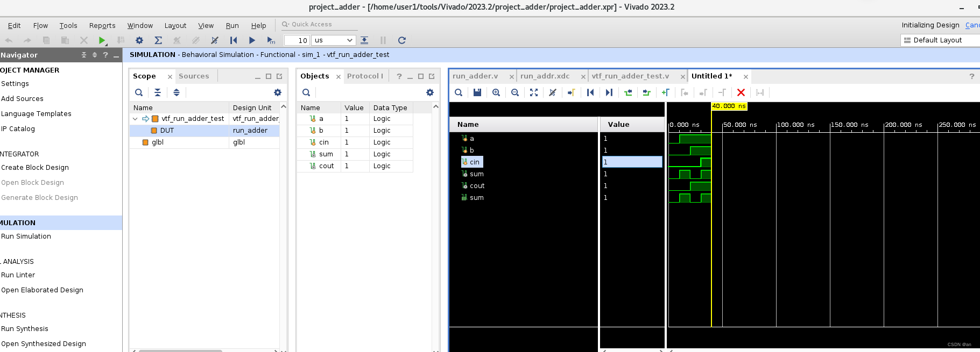Run all simulation with the play icon

pyautogui.click(x=252, y=40)
